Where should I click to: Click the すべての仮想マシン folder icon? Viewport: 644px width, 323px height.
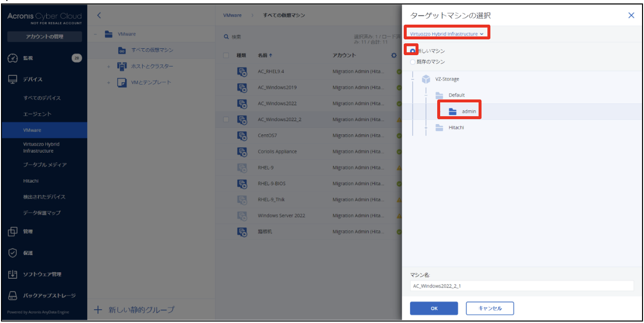(121, 50)
